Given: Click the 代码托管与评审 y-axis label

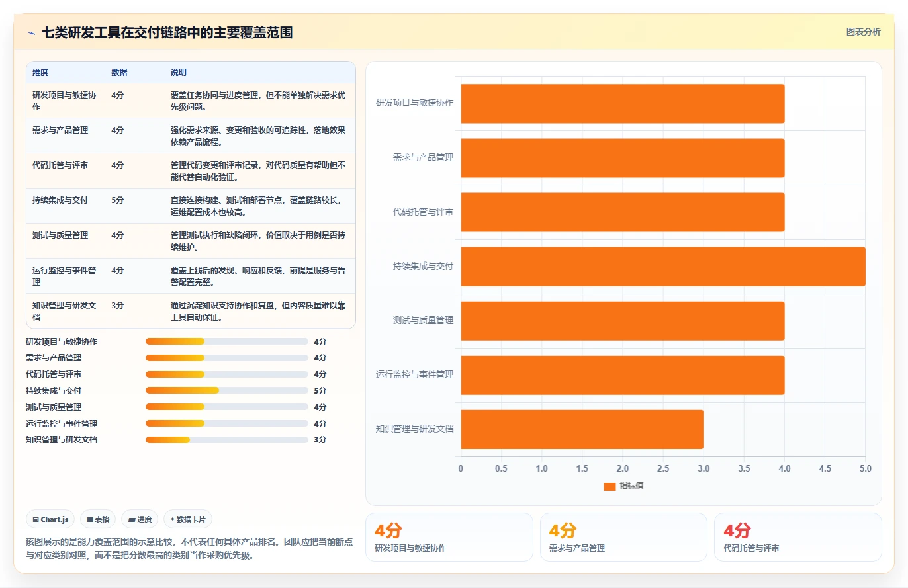Looking at the screenshot, I should 423,212.
